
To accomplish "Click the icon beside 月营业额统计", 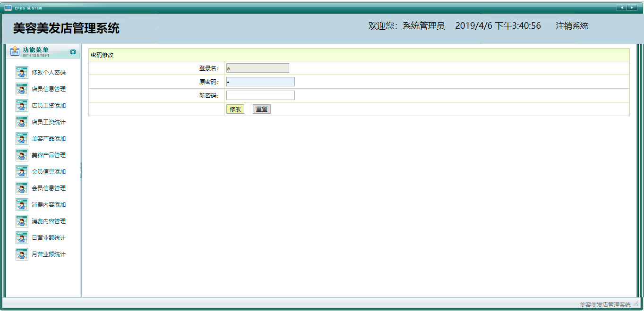I will point(22,254).
